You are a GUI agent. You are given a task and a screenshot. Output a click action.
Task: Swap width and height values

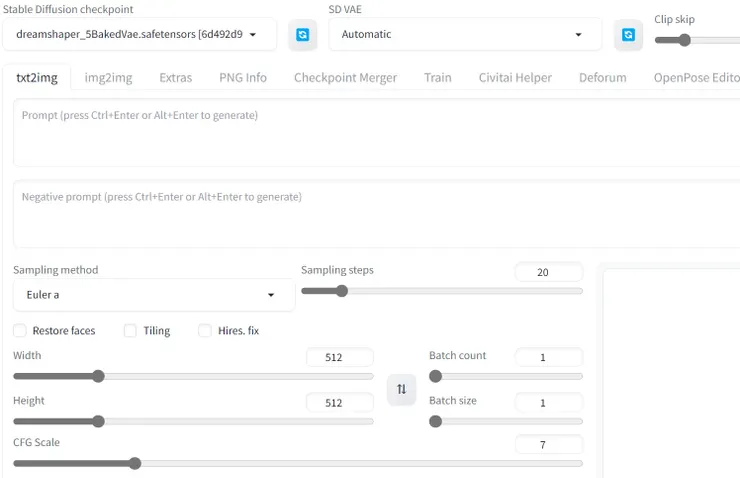(401, 389)
